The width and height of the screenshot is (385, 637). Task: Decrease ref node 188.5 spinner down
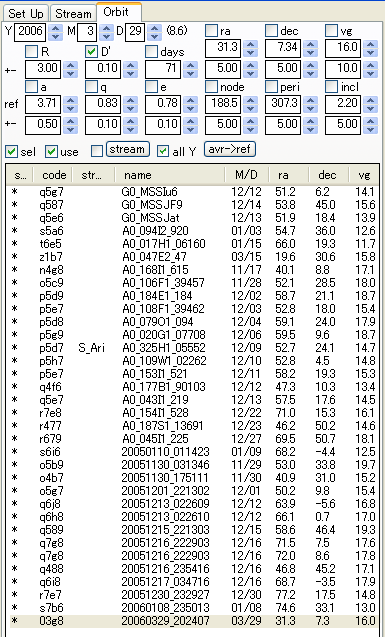(251, 109)
